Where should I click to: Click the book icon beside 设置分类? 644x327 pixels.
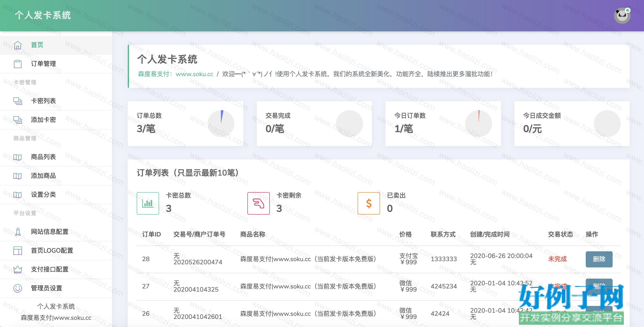(x=17, y=195)
